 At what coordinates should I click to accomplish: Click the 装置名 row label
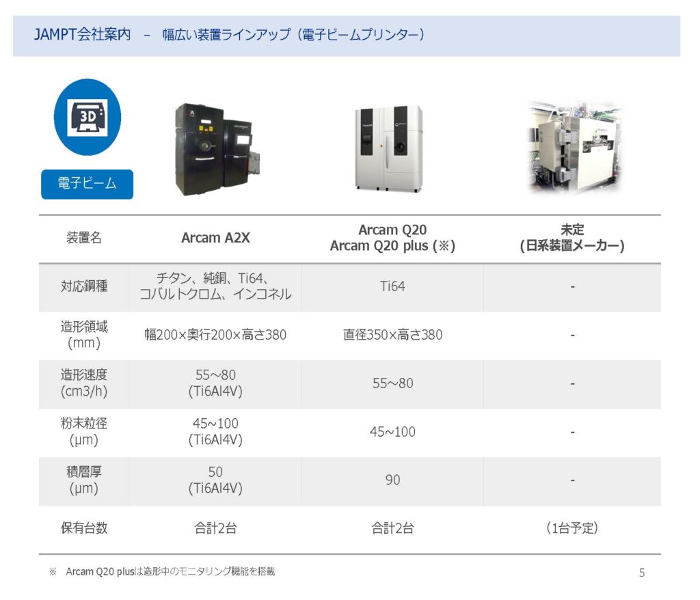[84, 238]
